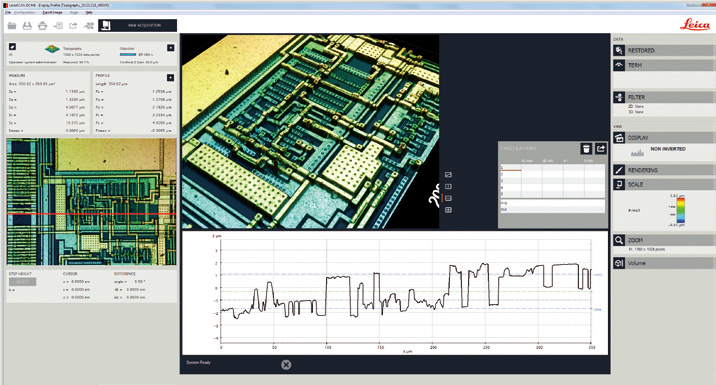Expand the FILTER section
This screenshot has width=716, height=385.
[663, 97]
